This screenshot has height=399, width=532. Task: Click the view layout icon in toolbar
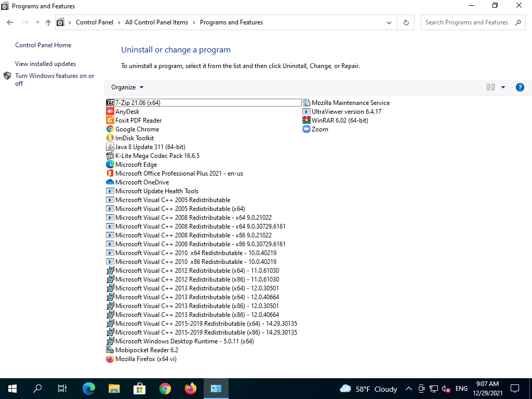(x=491, y=87)
